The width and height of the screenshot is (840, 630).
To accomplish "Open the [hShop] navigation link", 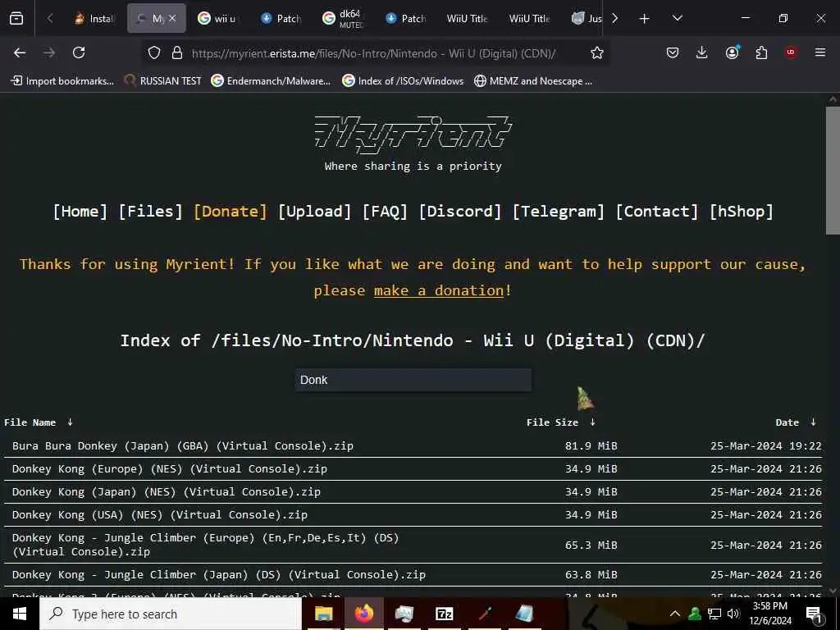I will tap(742, 211).
